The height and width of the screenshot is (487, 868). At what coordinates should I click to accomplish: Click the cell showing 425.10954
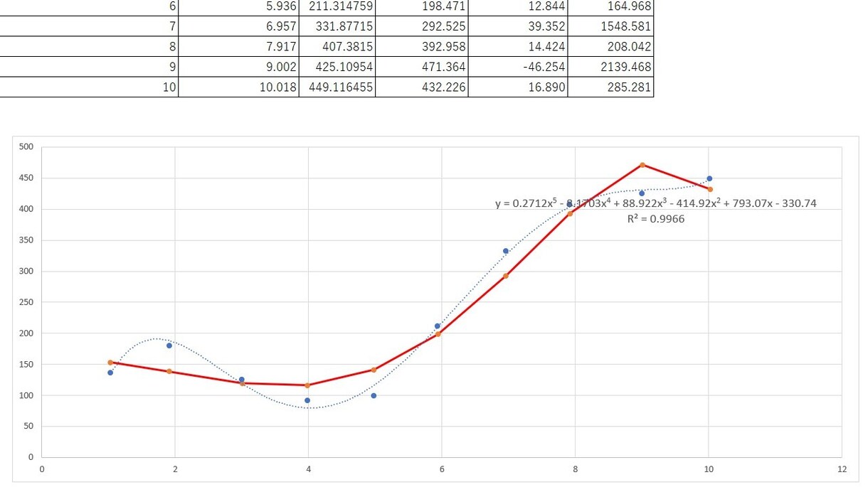coord(337,67)
